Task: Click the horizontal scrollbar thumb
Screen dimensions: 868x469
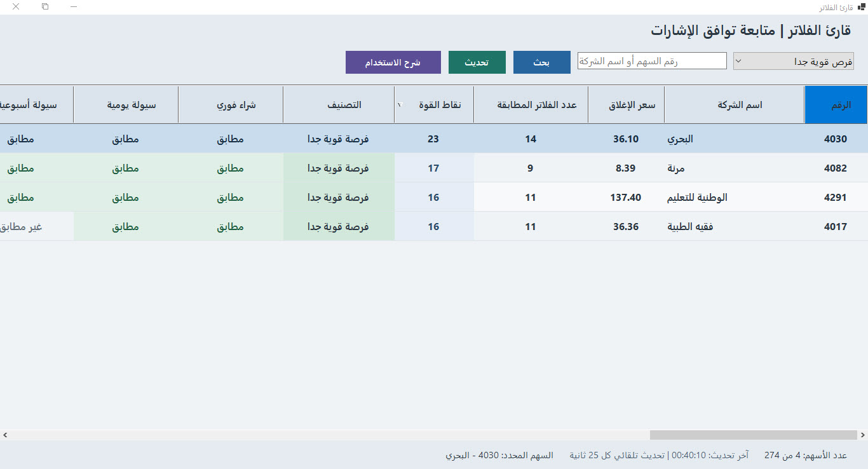Action: (x=754, y=435)
